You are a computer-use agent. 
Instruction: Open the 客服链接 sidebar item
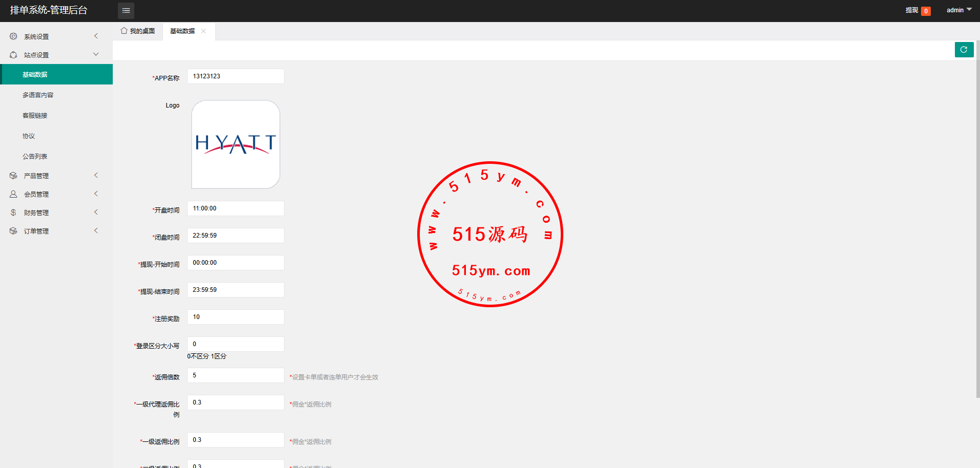pos(35,116)
